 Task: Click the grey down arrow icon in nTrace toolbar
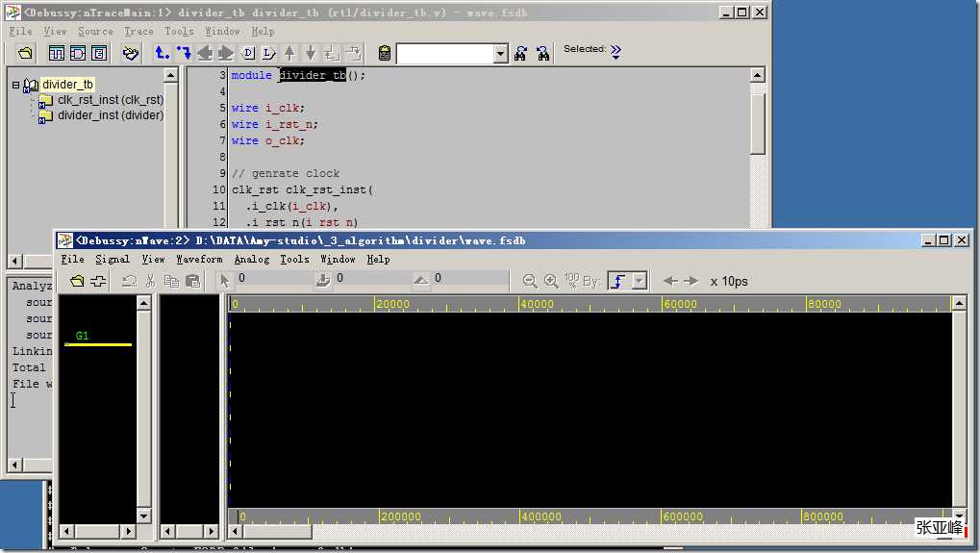(311, 53)
